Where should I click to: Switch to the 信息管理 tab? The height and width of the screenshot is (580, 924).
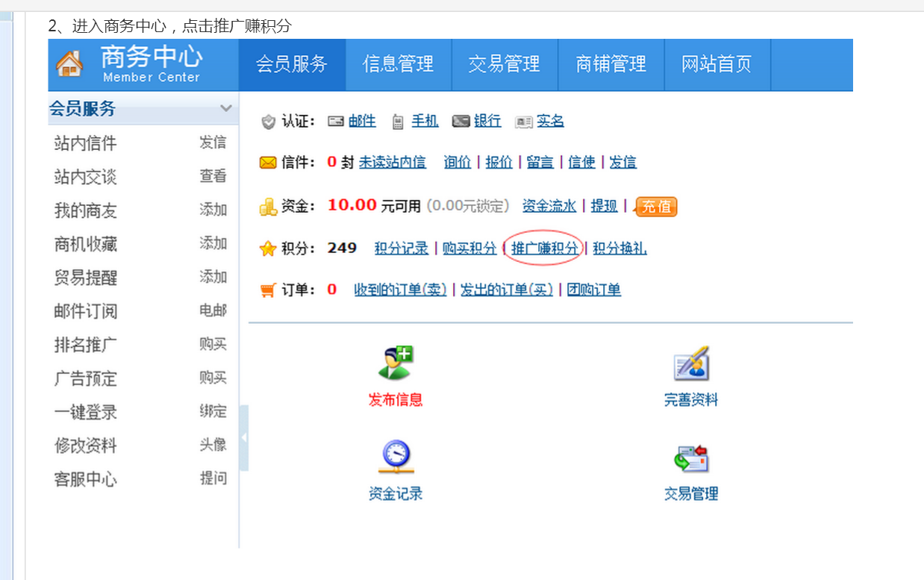point(398,65)
